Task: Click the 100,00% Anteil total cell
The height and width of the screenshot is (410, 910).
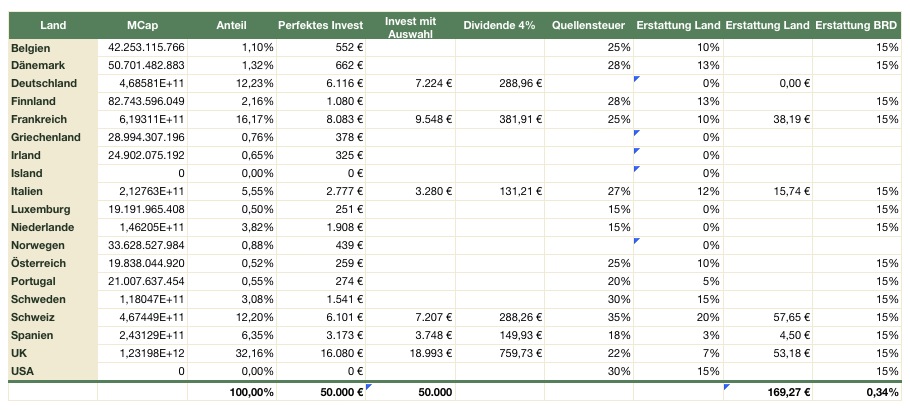Action: click(x=251, y=392)
